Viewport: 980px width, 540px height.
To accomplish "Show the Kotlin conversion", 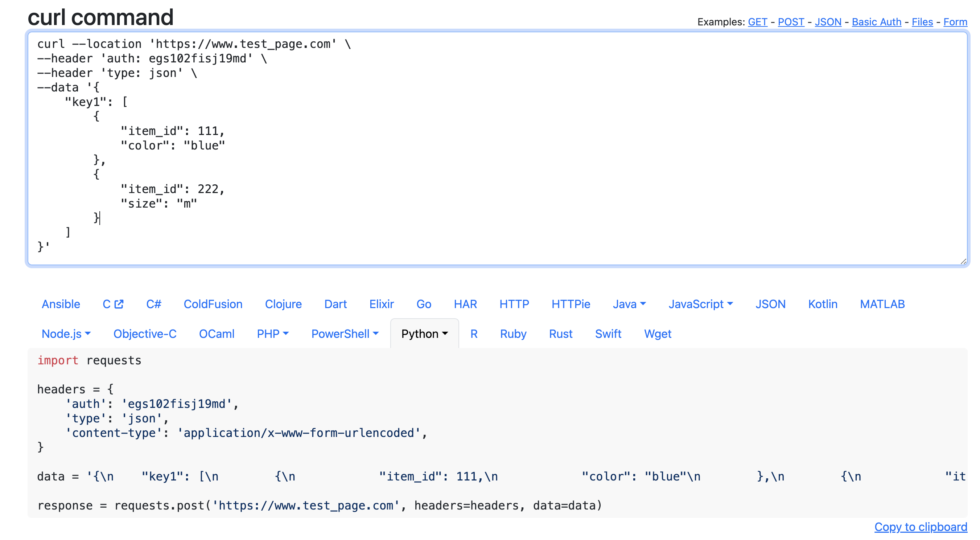I will (x=822, y=304).
